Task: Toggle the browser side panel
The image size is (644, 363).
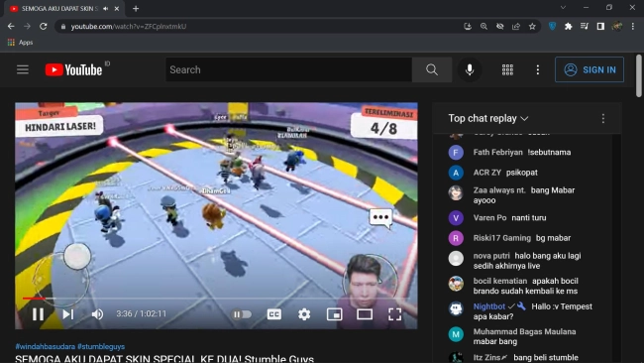Action: tap(600, 27)
